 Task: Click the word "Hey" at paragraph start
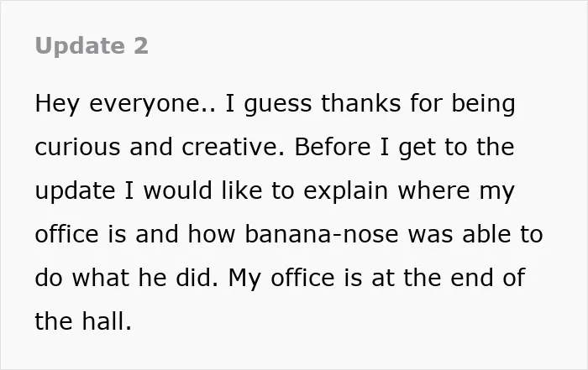point(57,104)
